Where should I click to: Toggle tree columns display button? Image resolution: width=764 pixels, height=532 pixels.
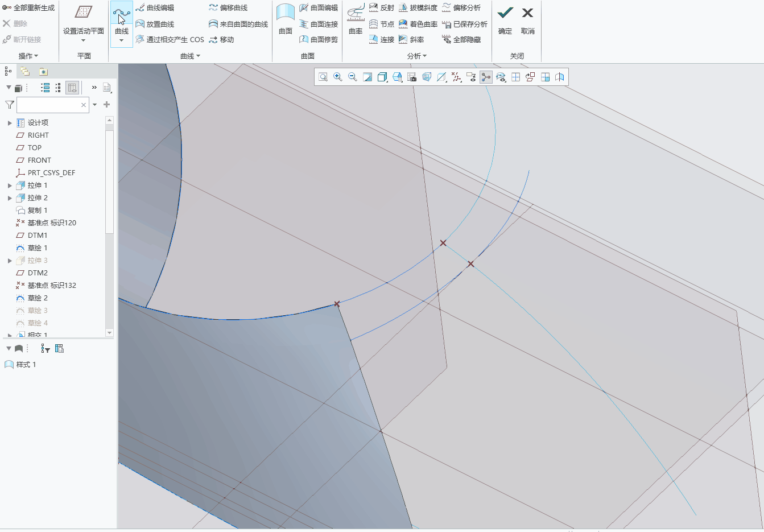point(72,88)
